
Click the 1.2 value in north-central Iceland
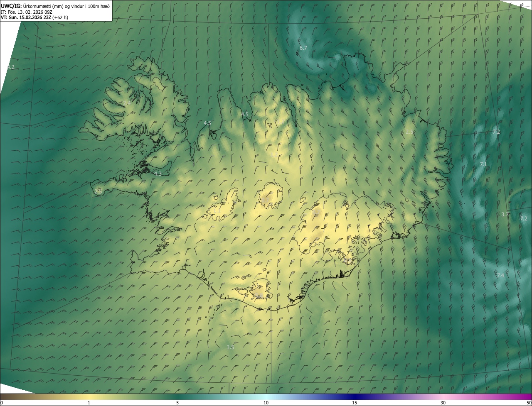click(x=274, y=154)
